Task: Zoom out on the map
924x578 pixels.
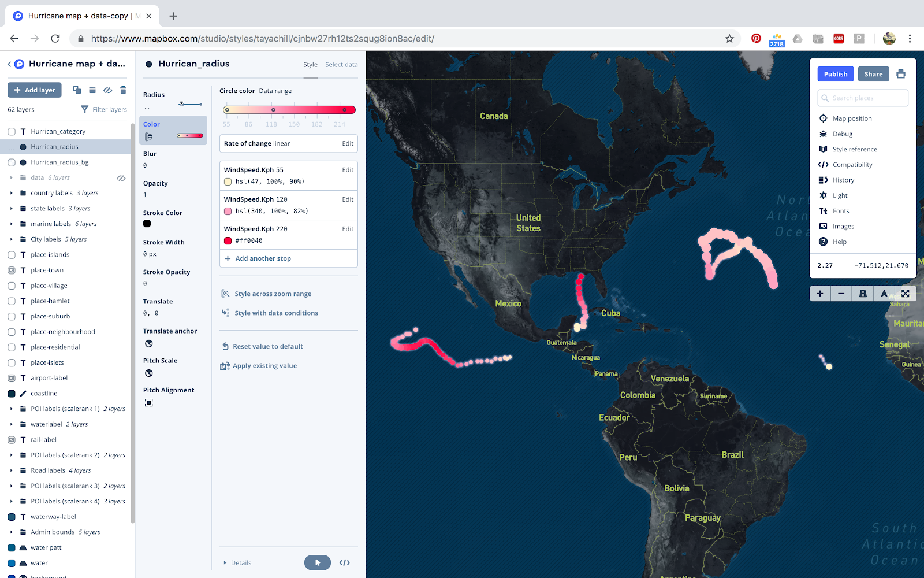Action: [841, 294]
